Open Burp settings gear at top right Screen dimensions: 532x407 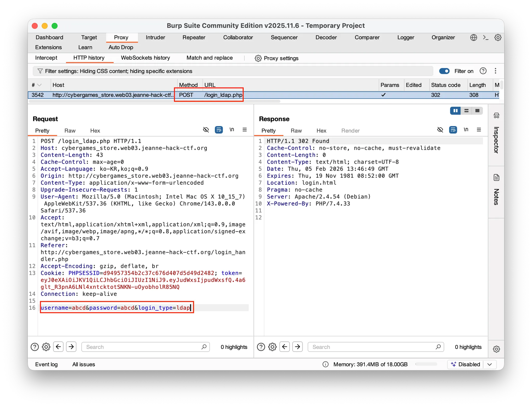(x=498, y=37)
